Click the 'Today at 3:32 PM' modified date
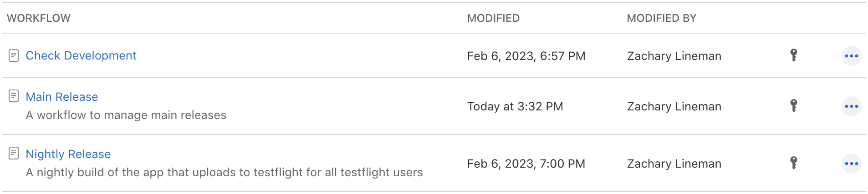The image size is (868, 194). coord(515,106)
